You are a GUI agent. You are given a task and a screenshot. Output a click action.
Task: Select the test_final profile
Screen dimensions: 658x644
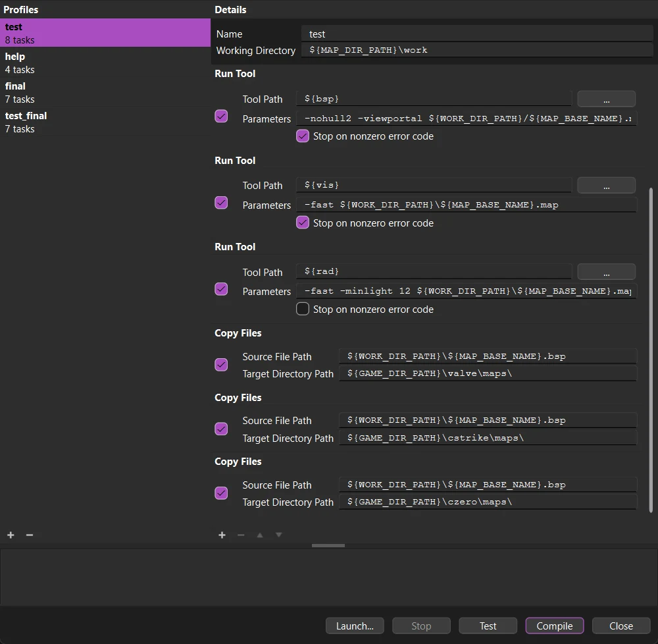pyautogui.click(x=105, y=122)
